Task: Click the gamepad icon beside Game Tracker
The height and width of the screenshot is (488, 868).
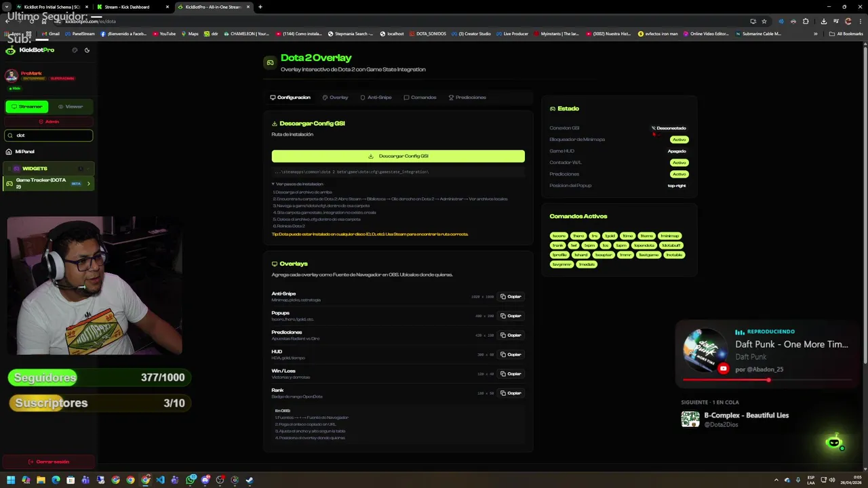Action: [x=9, y=183]
